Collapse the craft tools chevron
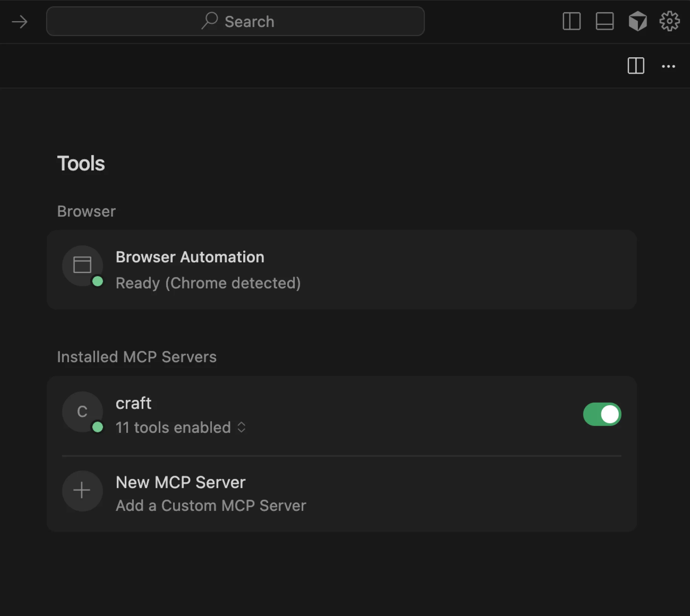This screenshot has height=616, width=690. pos(241,428)
